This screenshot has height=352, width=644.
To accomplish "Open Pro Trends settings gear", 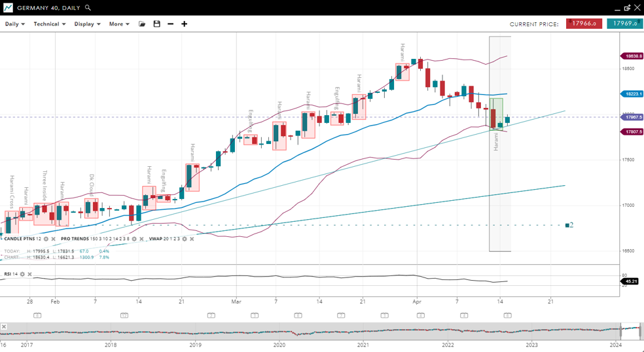I will click(134, 239).
